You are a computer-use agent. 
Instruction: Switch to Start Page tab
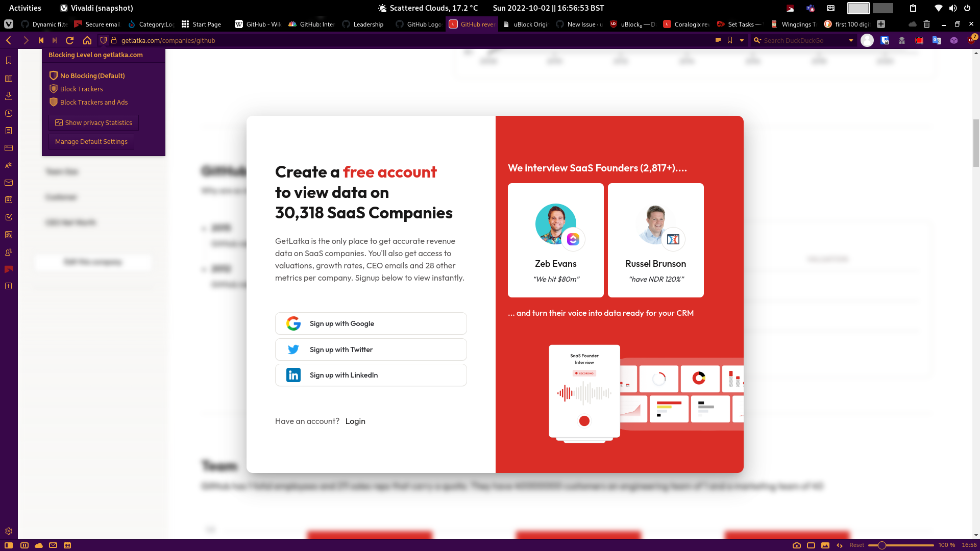202,24
